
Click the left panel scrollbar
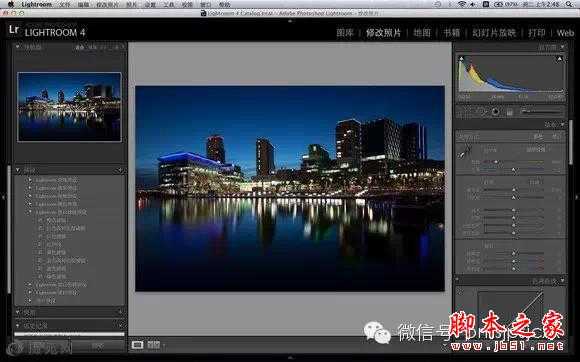(x=9, y=229)
